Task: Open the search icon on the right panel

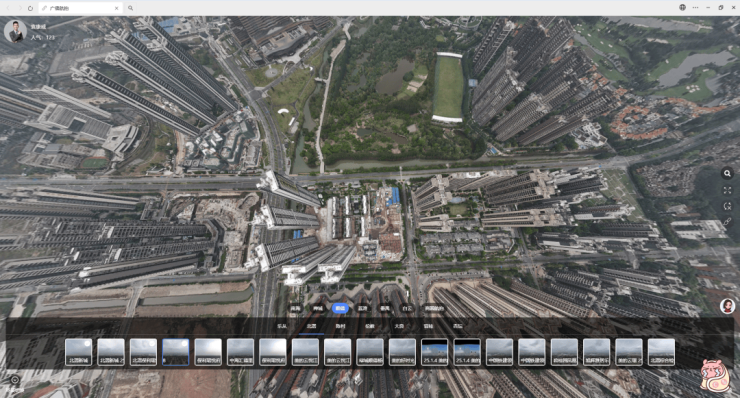Action: coord(727,173)
